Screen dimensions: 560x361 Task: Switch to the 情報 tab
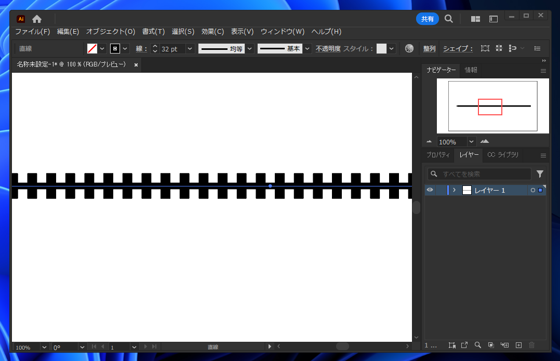(471, 70)
